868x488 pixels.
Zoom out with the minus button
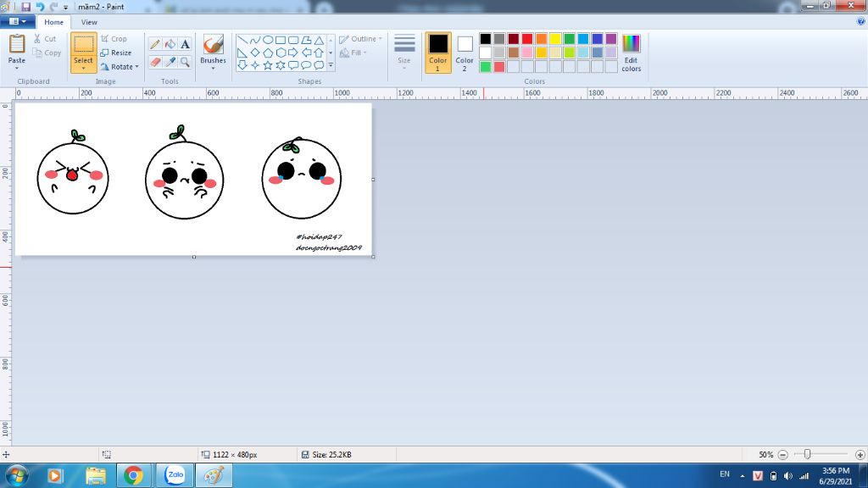point(782,455)
